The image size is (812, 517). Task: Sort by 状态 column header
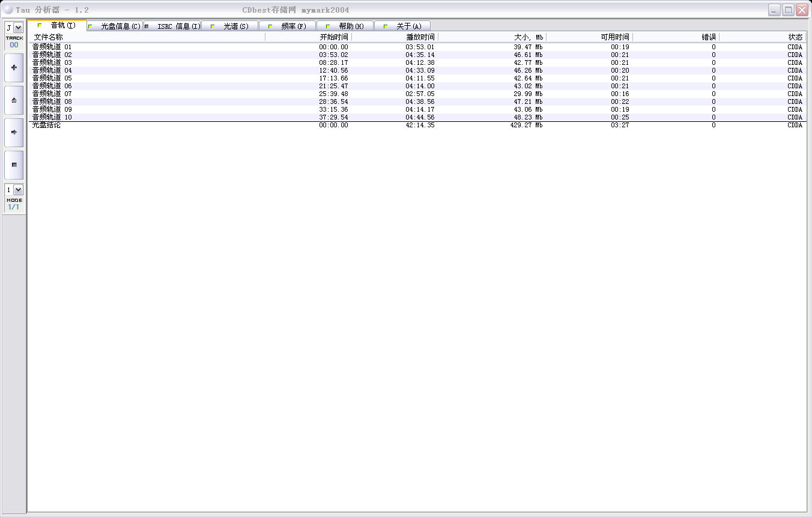[x=763, y=37]
